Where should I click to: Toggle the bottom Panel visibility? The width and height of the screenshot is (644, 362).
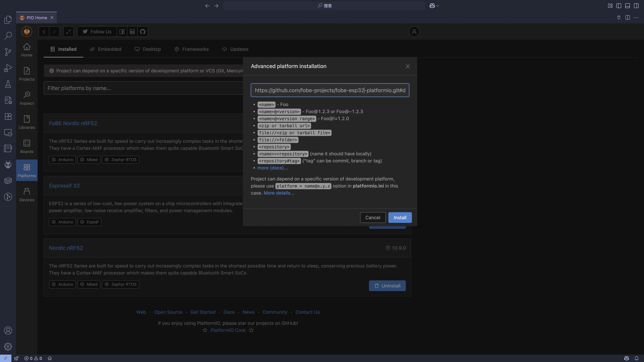628,6
